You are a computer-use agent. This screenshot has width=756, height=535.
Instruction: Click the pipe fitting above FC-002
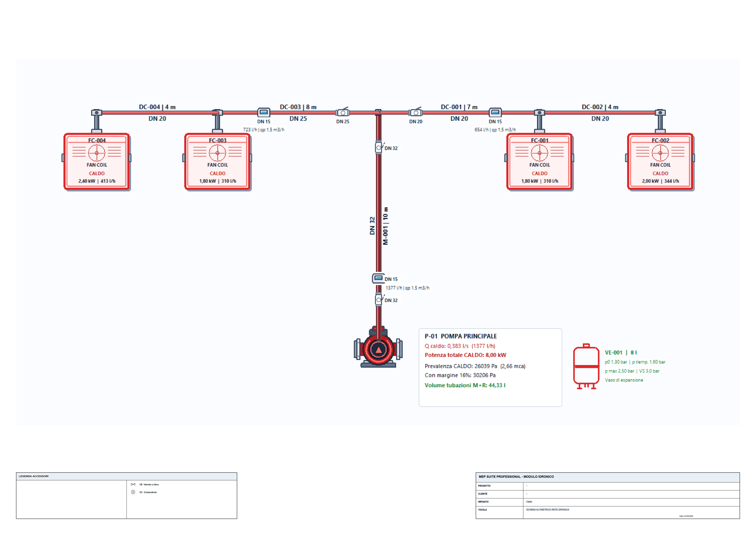click(660, 112)
